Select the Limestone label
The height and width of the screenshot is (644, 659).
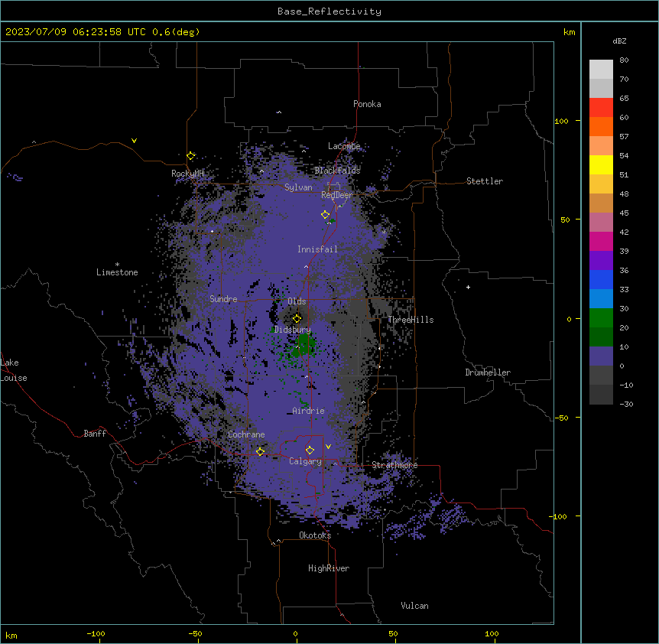click(x=117, y=272)
